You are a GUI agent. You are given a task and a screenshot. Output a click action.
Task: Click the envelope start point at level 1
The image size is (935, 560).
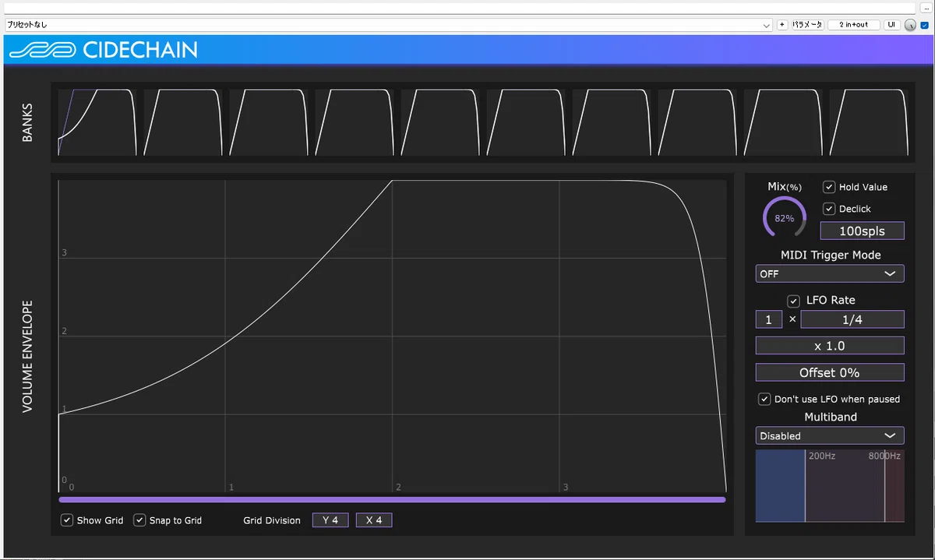click(58, 414)
